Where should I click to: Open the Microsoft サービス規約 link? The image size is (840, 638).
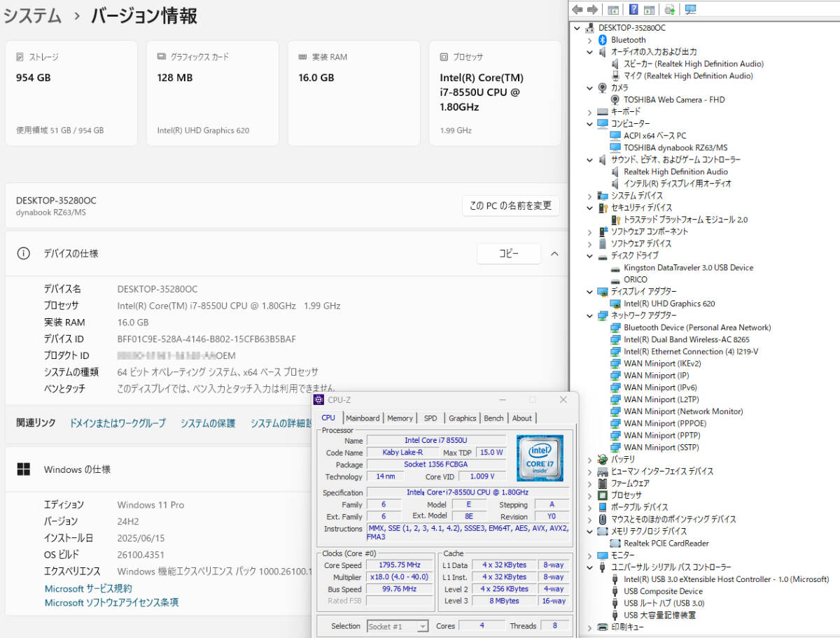click(88, 588)
